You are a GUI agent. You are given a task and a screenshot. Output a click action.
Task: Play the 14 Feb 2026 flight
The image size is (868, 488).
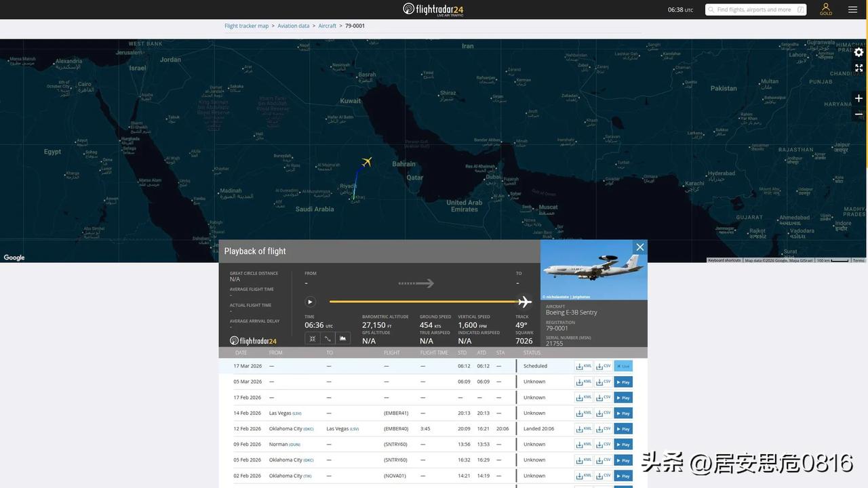pos(623,413)
